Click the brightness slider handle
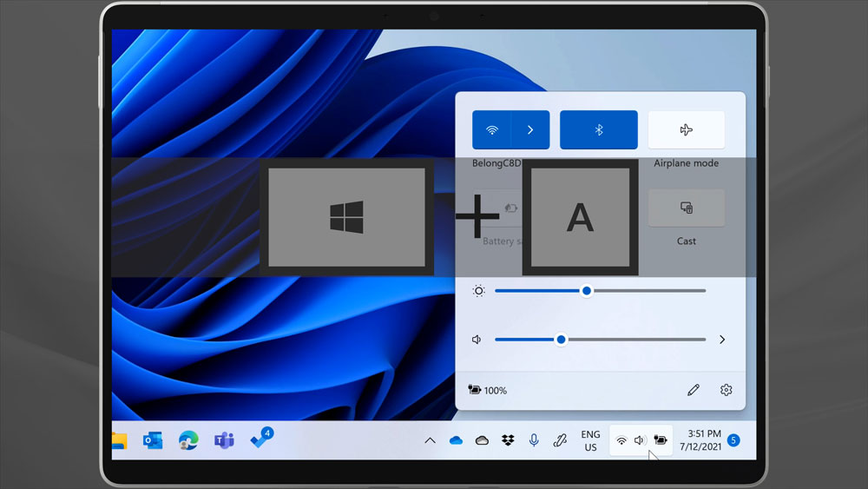This screenshot has height=489, width=868. [x=587, y=291]
